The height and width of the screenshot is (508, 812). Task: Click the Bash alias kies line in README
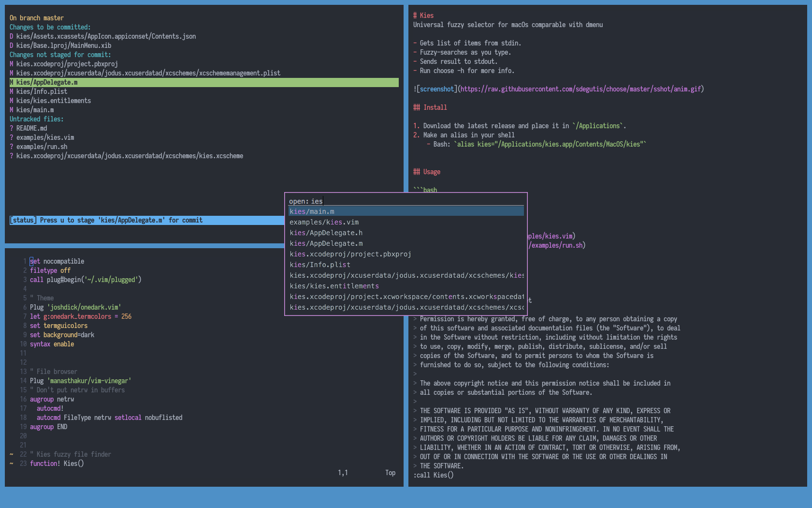pyautogui.click(x=536, y=144)
